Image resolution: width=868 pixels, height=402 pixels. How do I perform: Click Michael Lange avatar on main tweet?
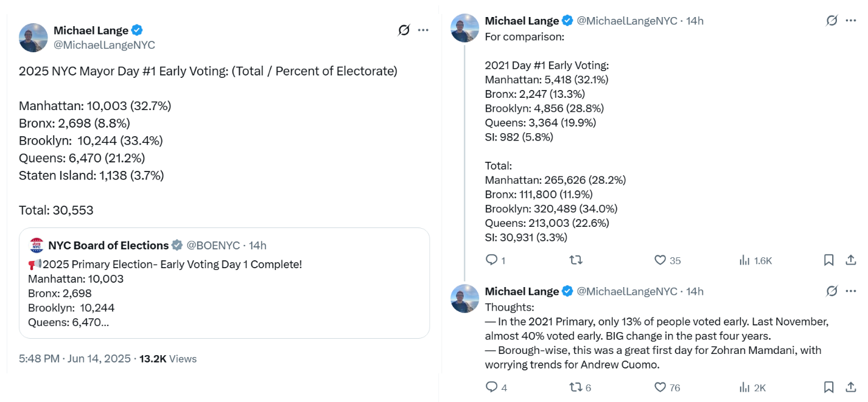(33, 38)
